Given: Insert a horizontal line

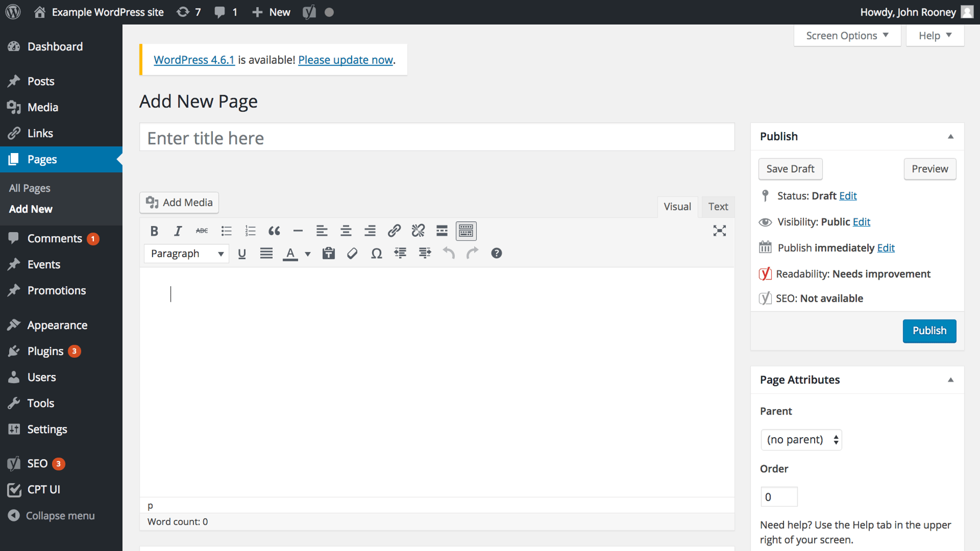Looking at the screenshot, I should click(298, 230).
